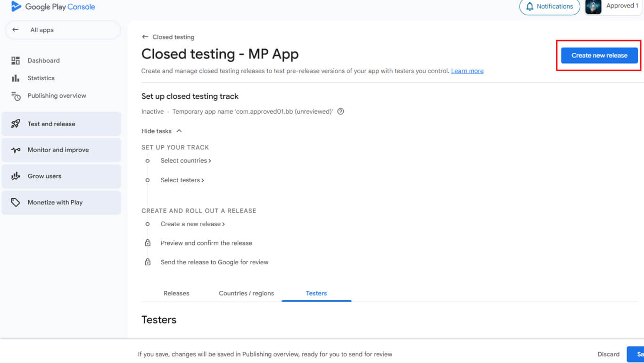Screen dimensions: 644x363
Task: Click the Grow users chart icon
Action: 16,176
